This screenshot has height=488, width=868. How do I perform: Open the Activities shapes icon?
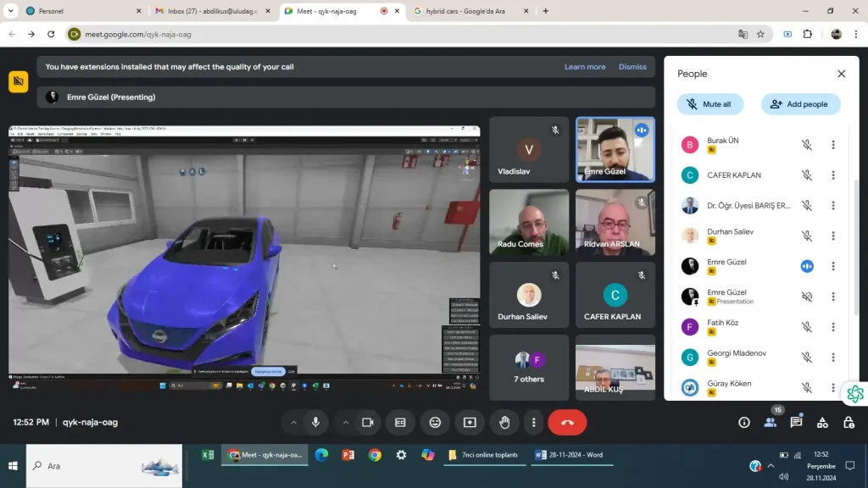click(822, 422)
